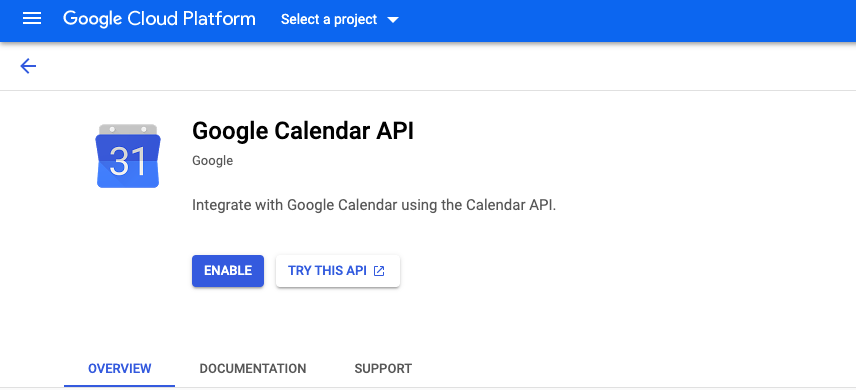This screenshot has height=390, width=856.
Task: Click the Integrate with Google Calendar description text
Action: point(374,205)
